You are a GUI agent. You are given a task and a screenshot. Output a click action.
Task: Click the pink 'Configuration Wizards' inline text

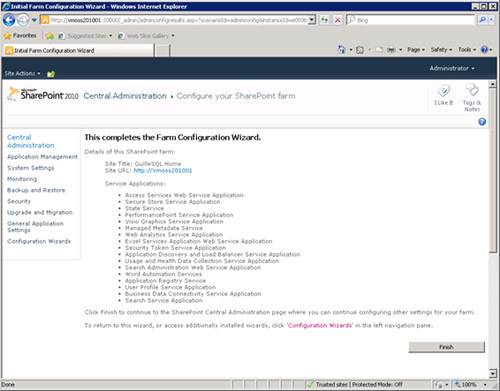[319, 325]
